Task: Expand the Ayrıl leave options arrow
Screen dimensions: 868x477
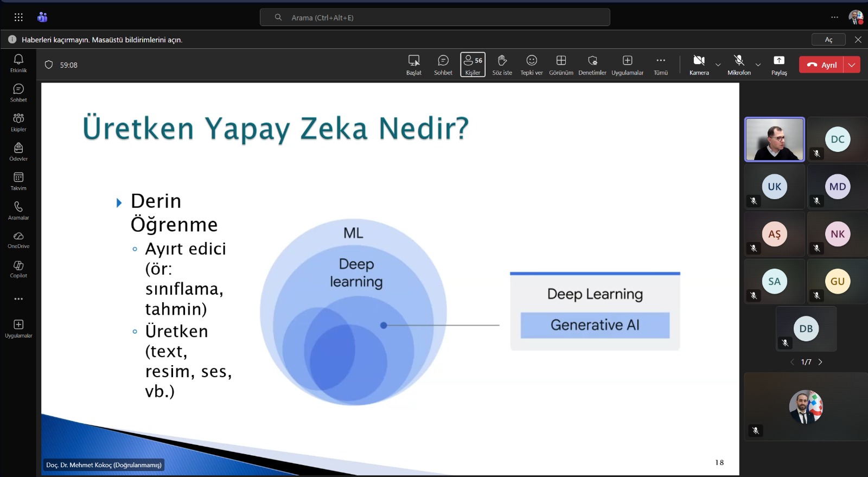Action: click(852, 65)
